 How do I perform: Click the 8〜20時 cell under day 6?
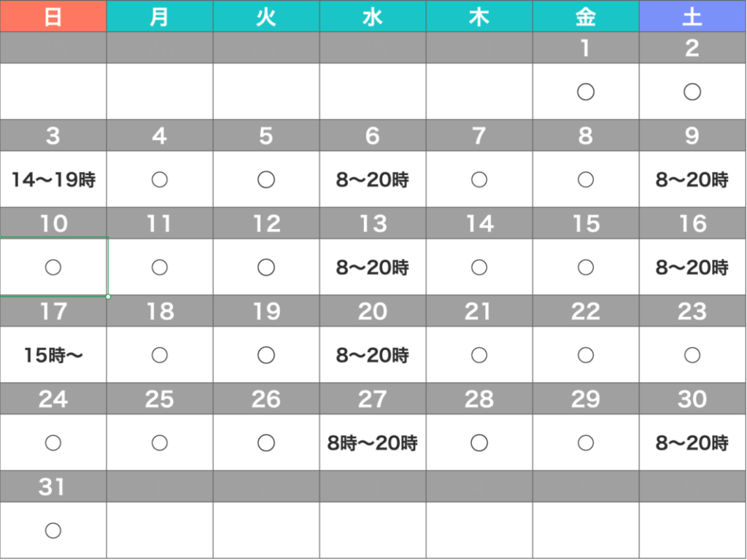[373, 179]
